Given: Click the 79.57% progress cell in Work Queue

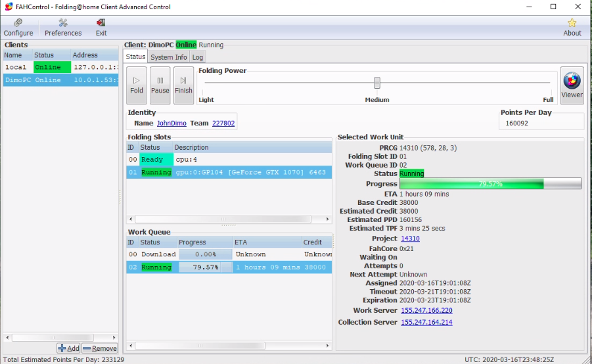Looking at the screenshot, I should coord(206,267).
